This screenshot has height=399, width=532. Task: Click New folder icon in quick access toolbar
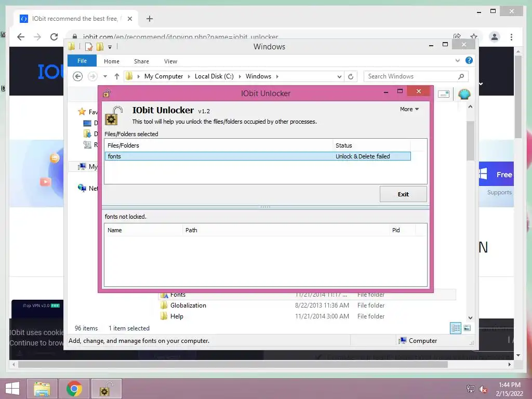click(100, 47)
